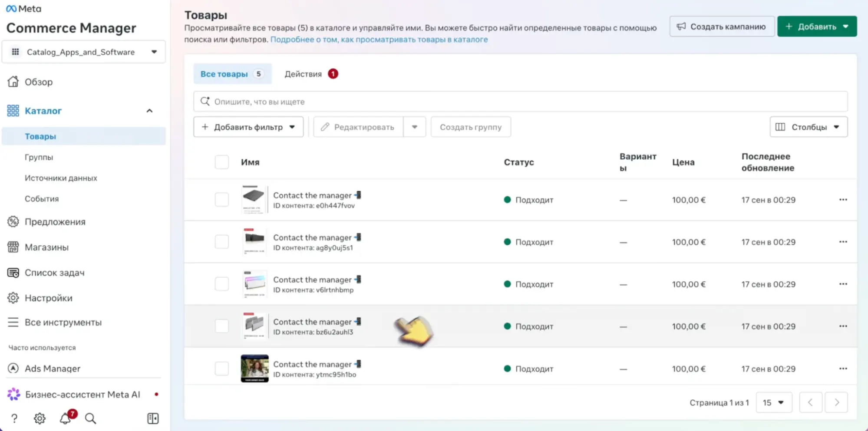868x431 pixels.
Task: Click the Создать кампанию button
Action: tap(722, 26)
